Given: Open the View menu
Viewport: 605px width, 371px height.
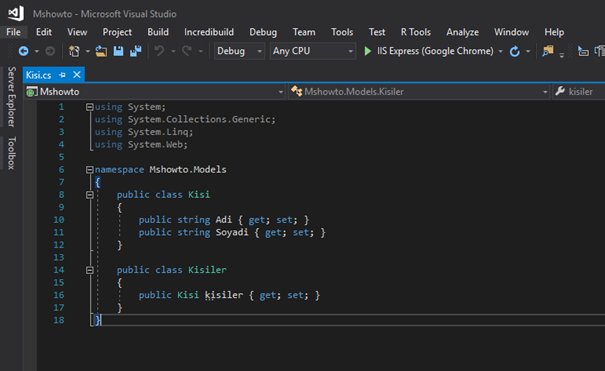Looking at the screenshot, I should coord(77,32).
